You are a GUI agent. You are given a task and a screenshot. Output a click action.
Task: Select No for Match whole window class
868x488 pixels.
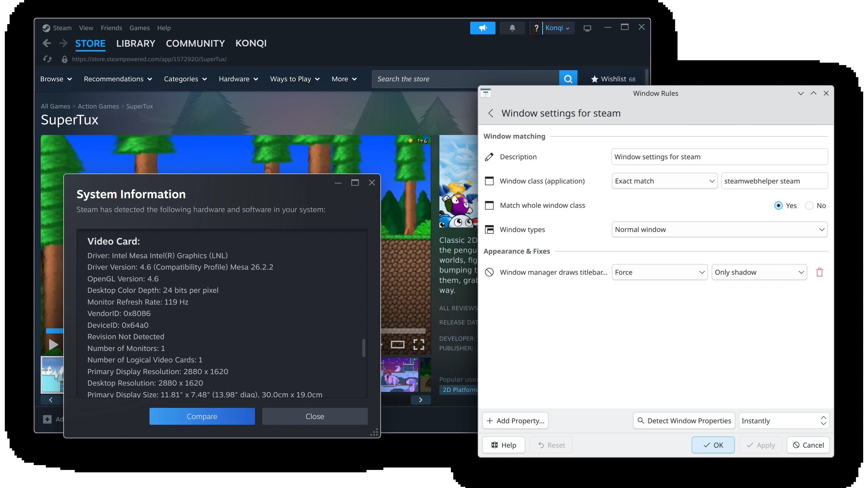[816, 205]
